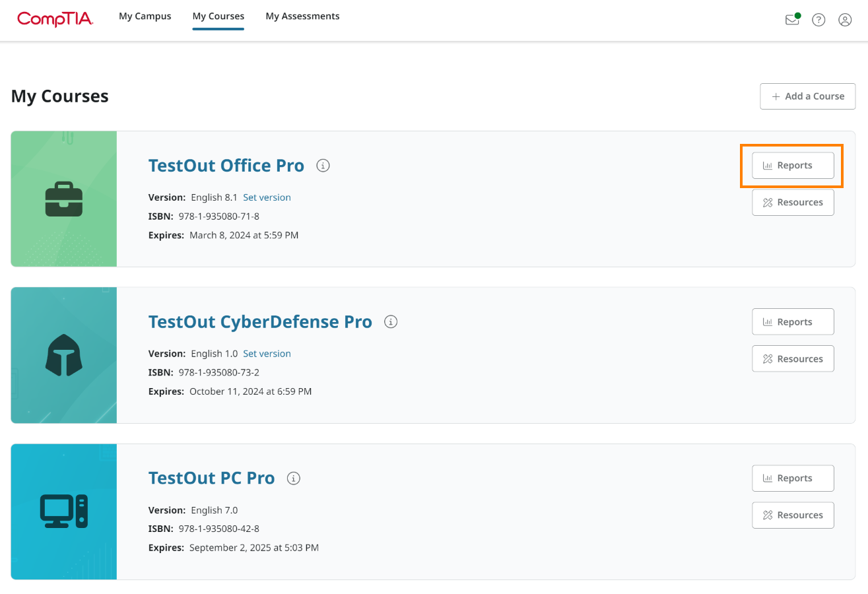Open the messages envelope icon
The image size is (868, 594).
coord(791,20)
